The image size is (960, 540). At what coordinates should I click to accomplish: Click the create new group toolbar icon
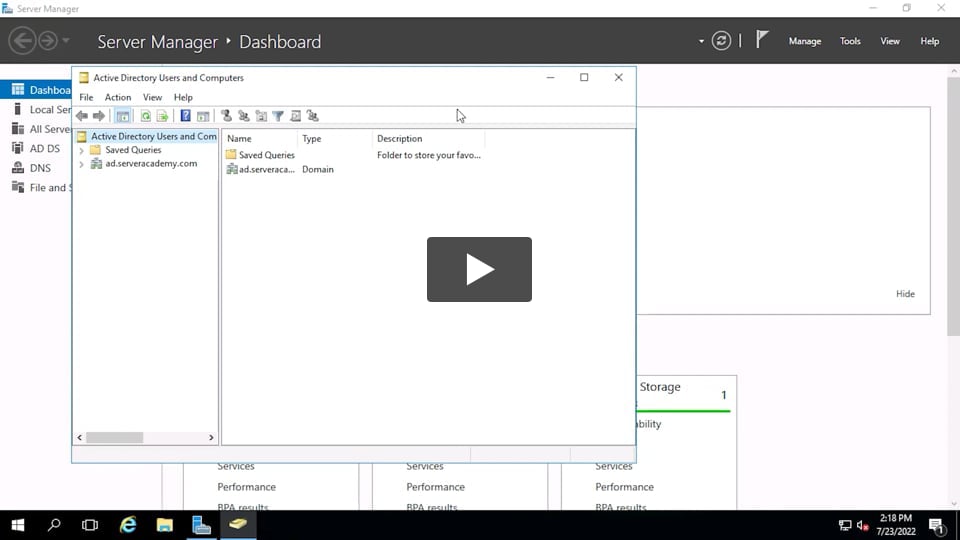tap(243, 116)
